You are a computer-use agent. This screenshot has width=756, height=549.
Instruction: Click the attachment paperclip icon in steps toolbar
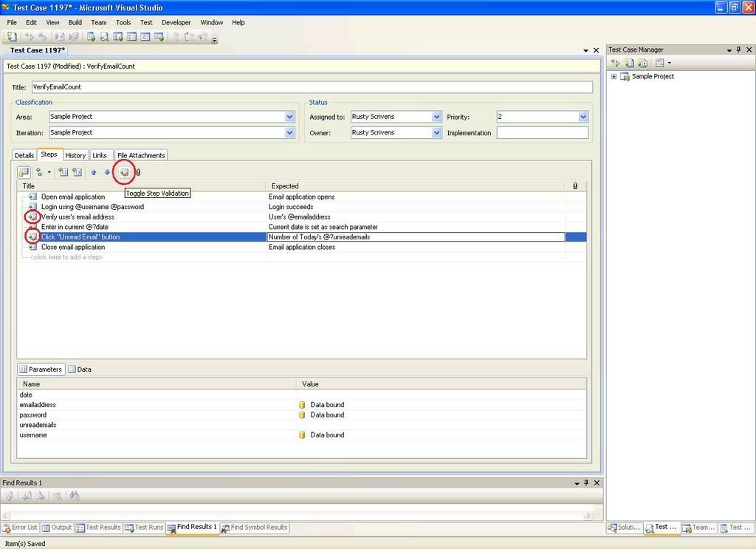[x=138, y=172]
